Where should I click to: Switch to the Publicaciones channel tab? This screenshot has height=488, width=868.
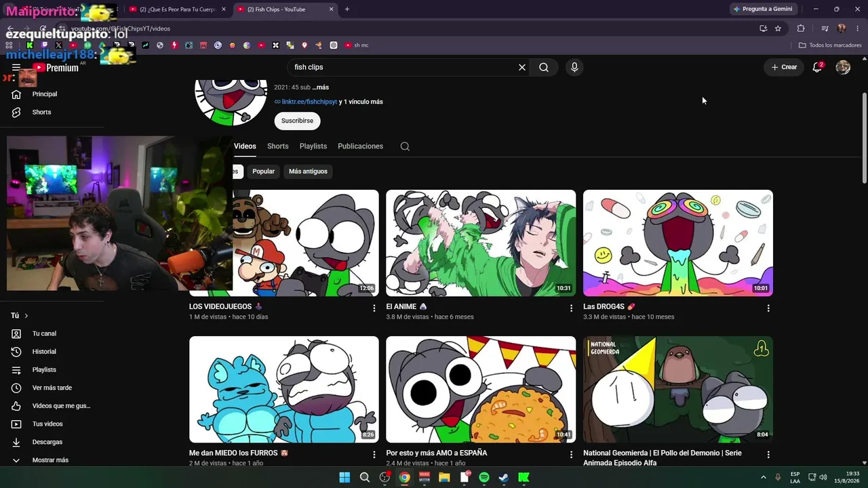click(361, 146)
